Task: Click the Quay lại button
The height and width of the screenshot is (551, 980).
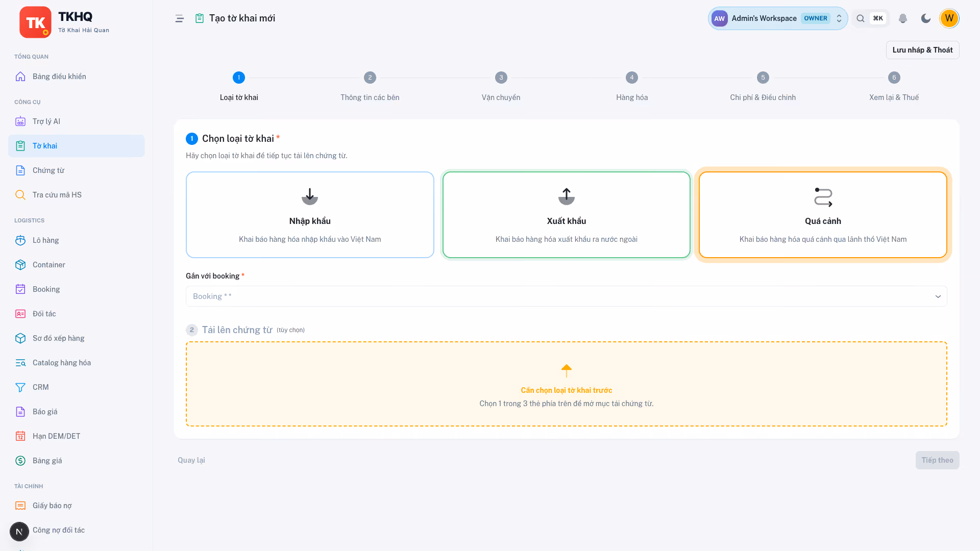Action: 191,460
